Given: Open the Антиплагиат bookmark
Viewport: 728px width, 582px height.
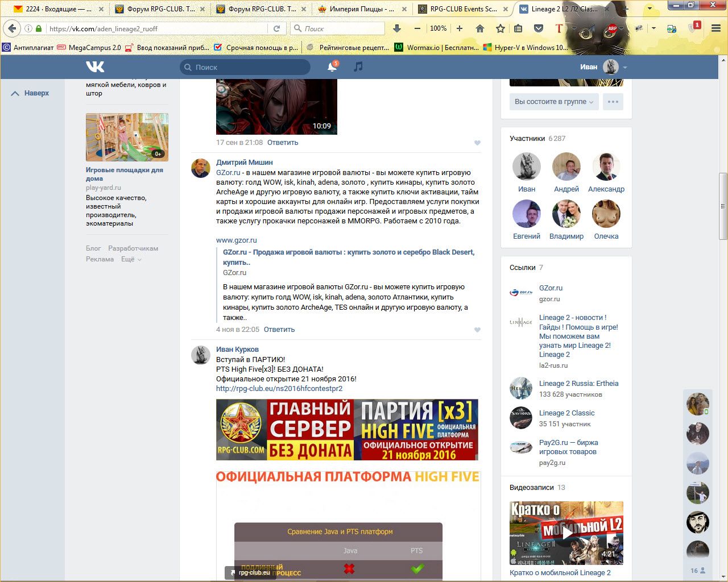Looking at the screenshot, I should (28, 48).
